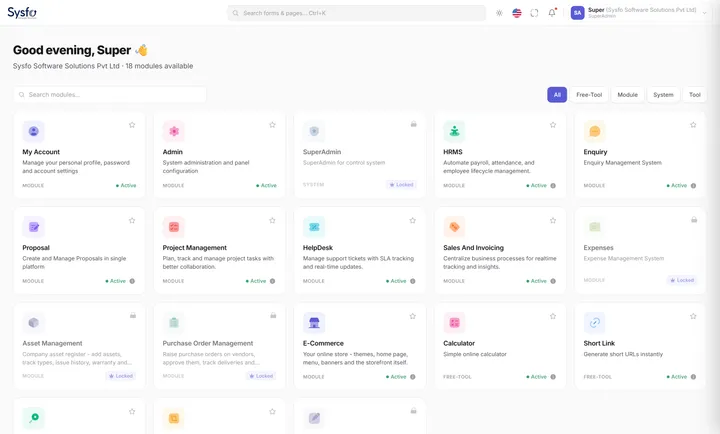Enter fullscreen mode via header icon
Screen dimensions: 720x434
coord(534,13)
